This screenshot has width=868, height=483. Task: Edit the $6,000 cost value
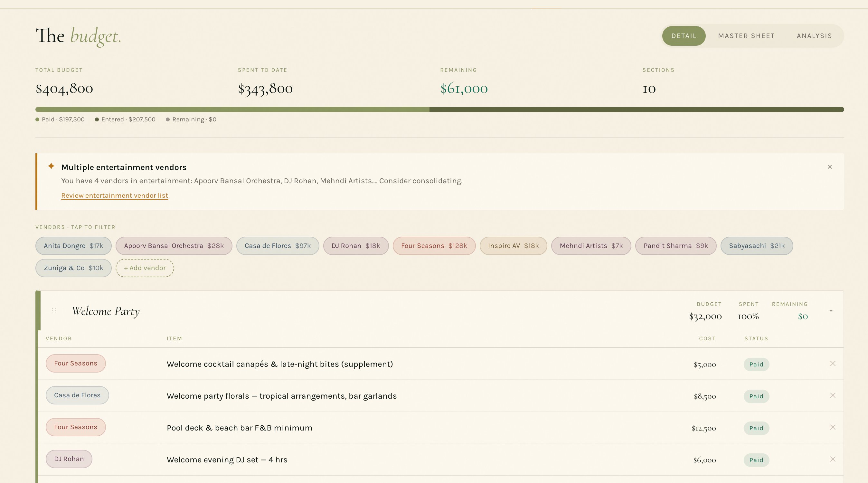tap(704, 460)
